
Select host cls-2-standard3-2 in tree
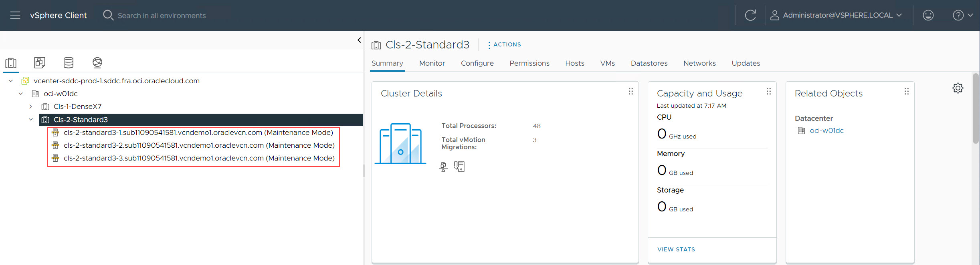(199, 145)
